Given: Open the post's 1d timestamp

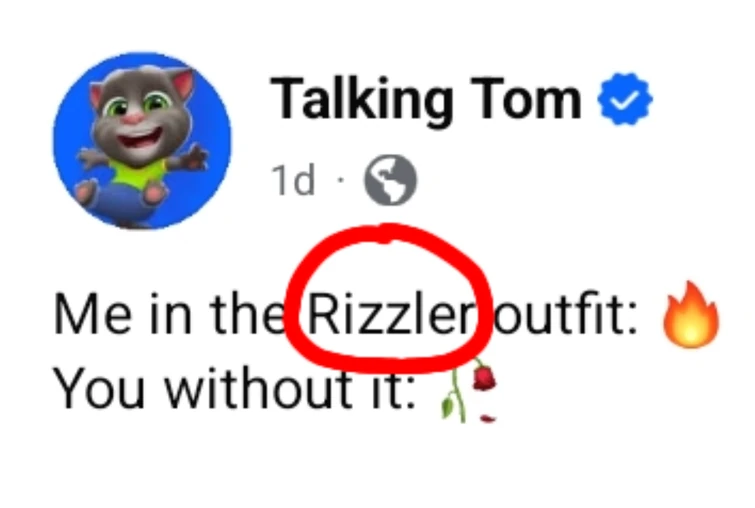Looking at the screenshot, I should 293,181.
